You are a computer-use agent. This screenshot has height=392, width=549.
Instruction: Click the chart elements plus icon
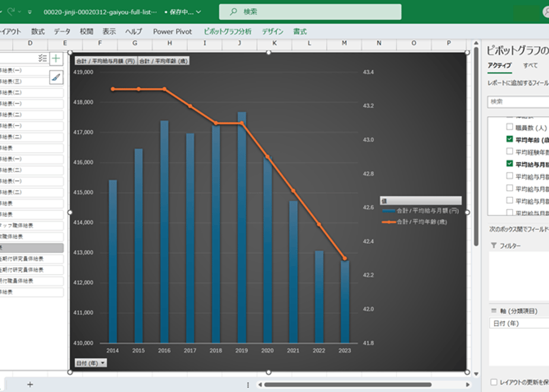click(56, 58)
